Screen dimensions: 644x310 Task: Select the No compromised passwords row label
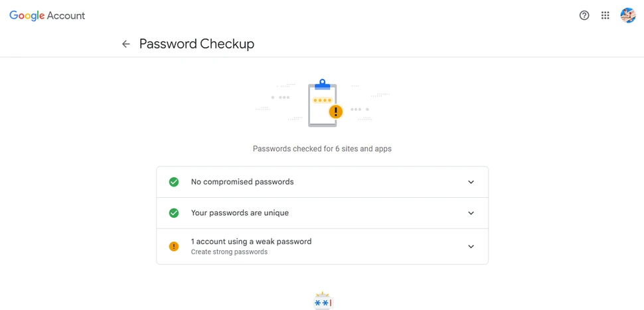click(x=242, y=182)
